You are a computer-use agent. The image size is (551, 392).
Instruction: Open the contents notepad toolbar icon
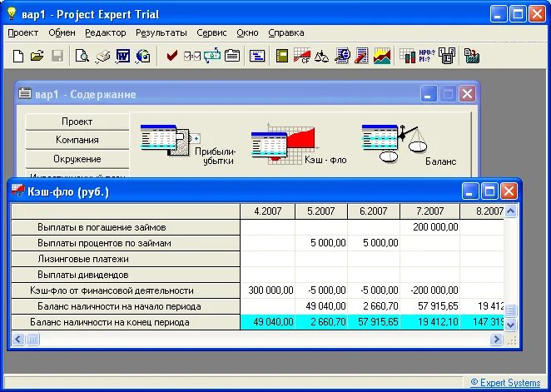click(232, 56)
